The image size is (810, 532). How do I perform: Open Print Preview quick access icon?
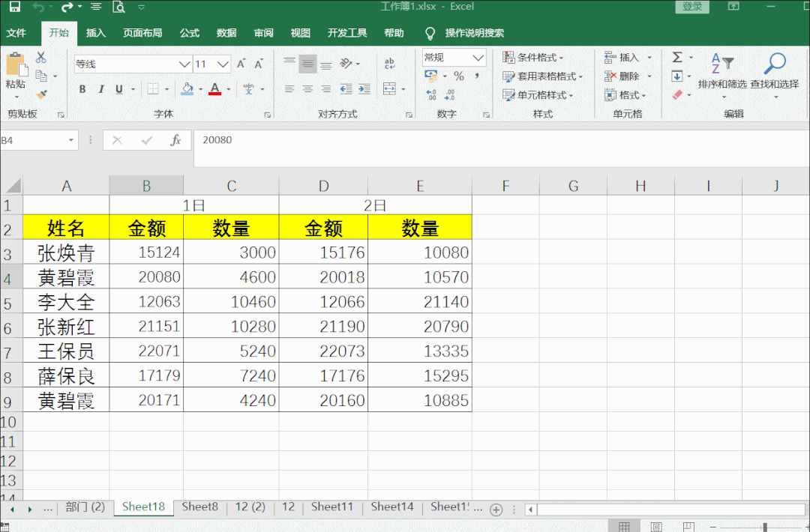pos(118,7)
